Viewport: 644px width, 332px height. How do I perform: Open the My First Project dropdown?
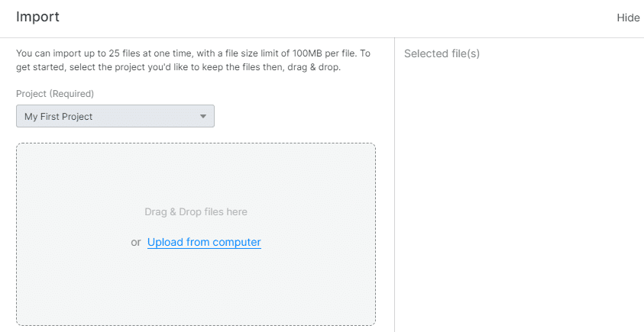click(x=115, y=117)
